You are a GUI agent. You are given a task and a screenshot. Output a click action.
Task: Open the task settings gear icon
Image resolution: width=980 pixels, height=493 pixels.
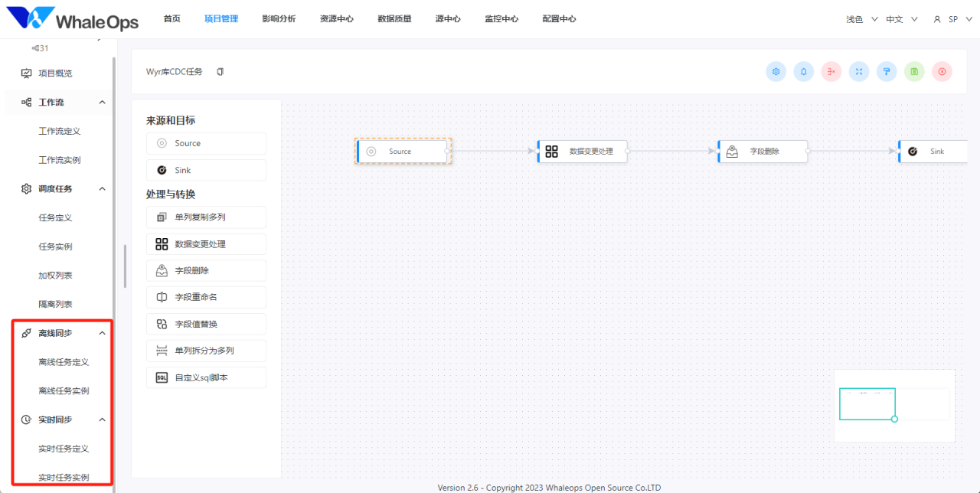click(776, 72)
